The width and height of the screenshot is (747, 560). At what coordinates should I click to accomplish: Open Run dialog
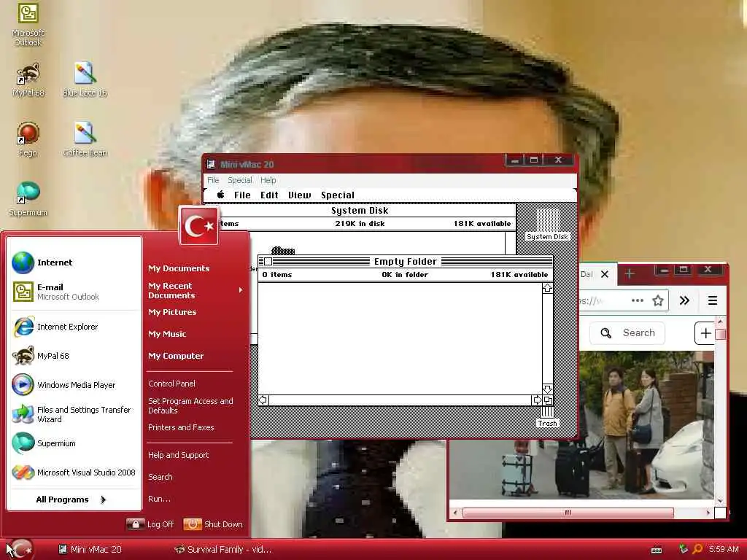pos(159,499)
